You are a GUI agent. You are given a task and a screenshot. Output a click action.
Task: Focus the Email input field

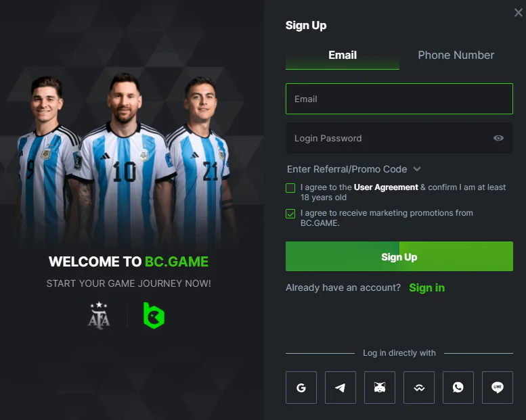399,99
